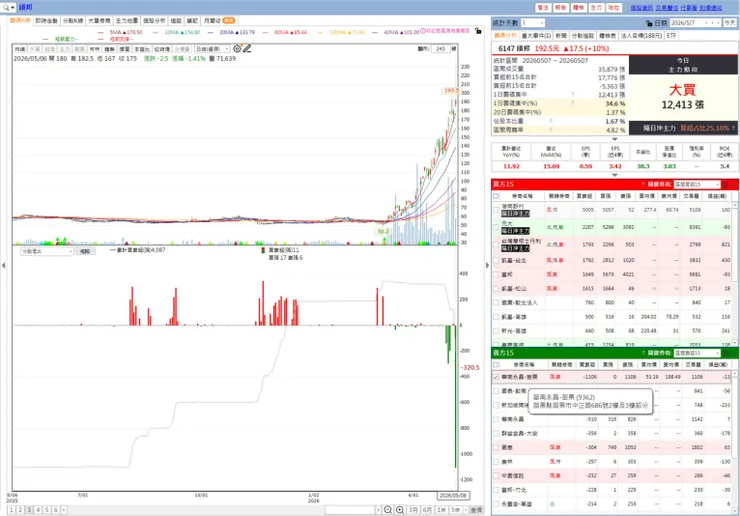Click the 主力 button in top bar
Viewport: 740px width, 516px height.
(596, 8)
